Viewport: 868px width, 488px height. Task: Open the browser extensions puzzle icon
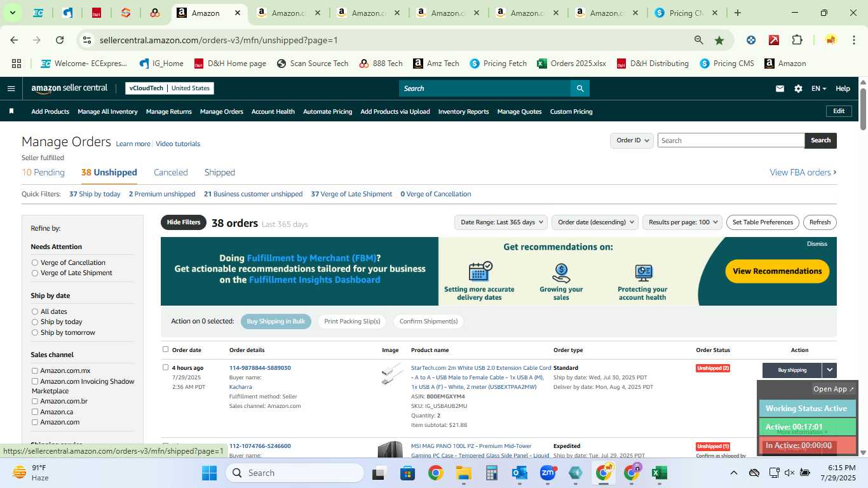[797, 40]
